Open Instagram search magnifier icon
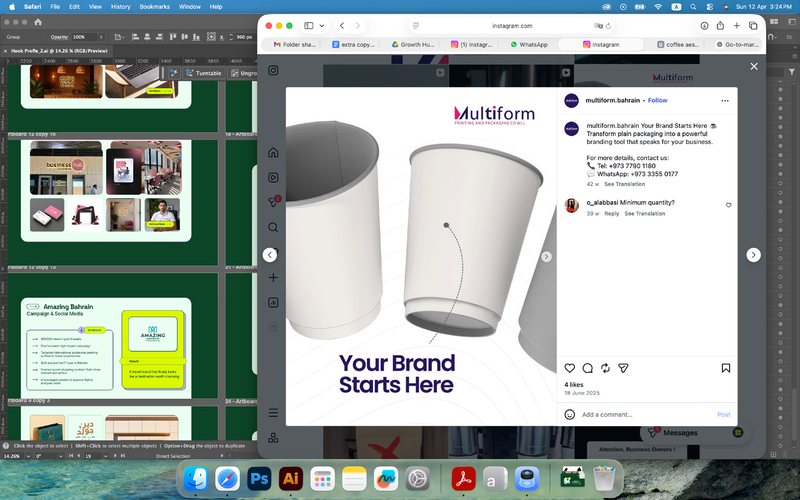The image size is (800, 500). 273,228
